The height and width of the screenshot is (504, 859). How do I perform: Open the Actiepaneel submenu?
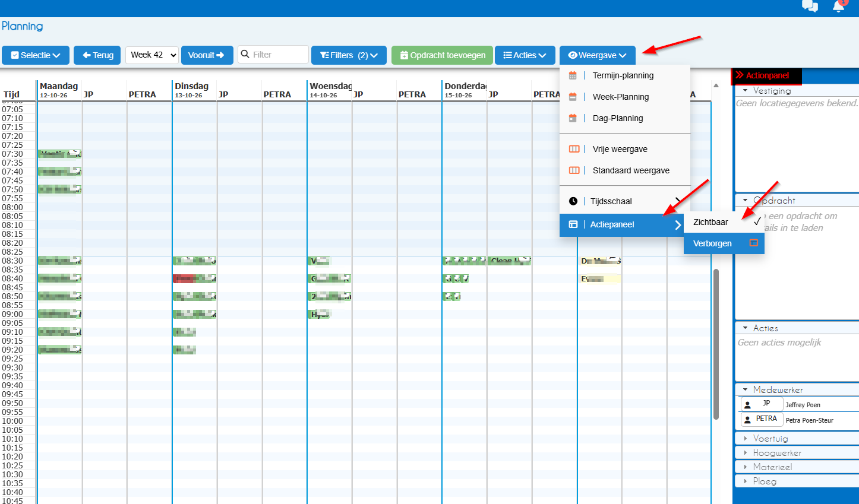(622, 224)
